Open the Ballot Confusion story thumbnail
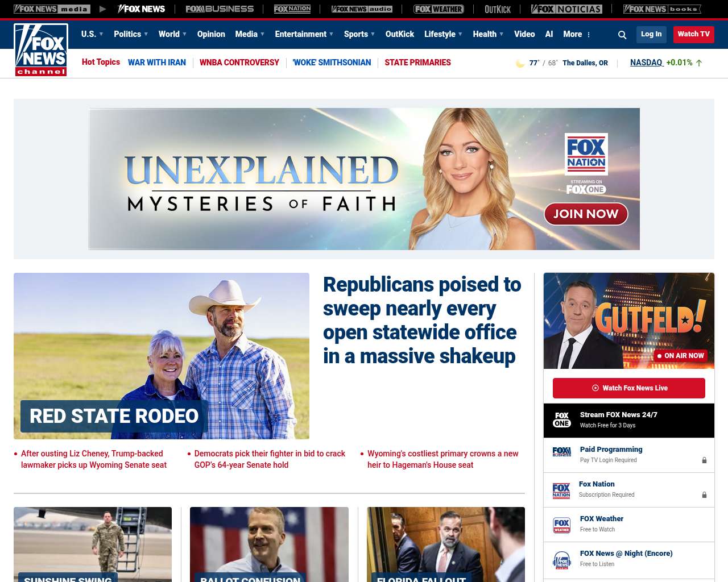728x582 pixels. pyautogui.click(x=269, y=544)
